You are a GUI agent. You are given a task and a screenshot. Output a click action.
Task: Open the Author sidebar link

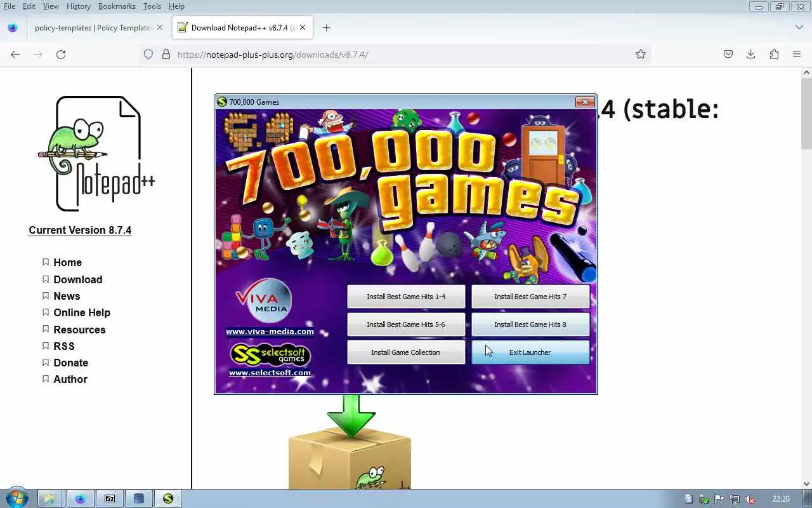[x=70, y=379]
